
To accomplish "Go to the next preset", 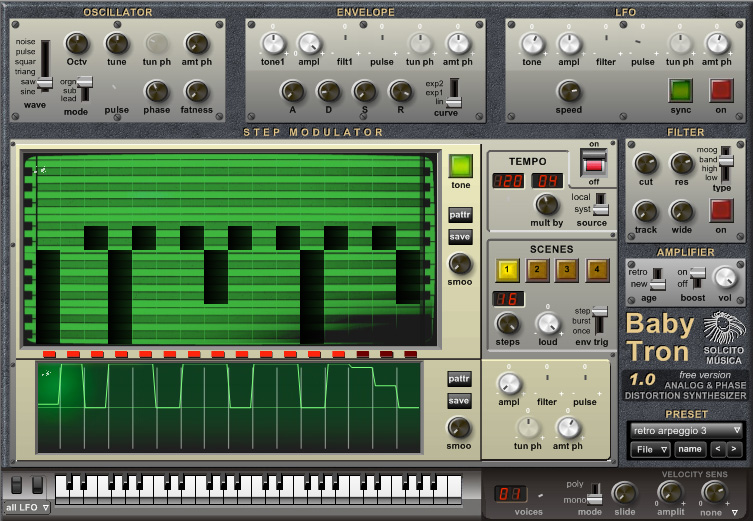I will [x=734, y=449].
